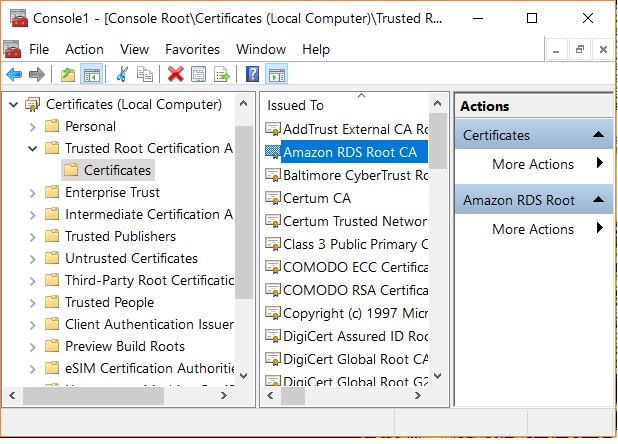This screenshot has width=618, height=444.
Task: Open the Favorites menu
Action: coord(192,49)
